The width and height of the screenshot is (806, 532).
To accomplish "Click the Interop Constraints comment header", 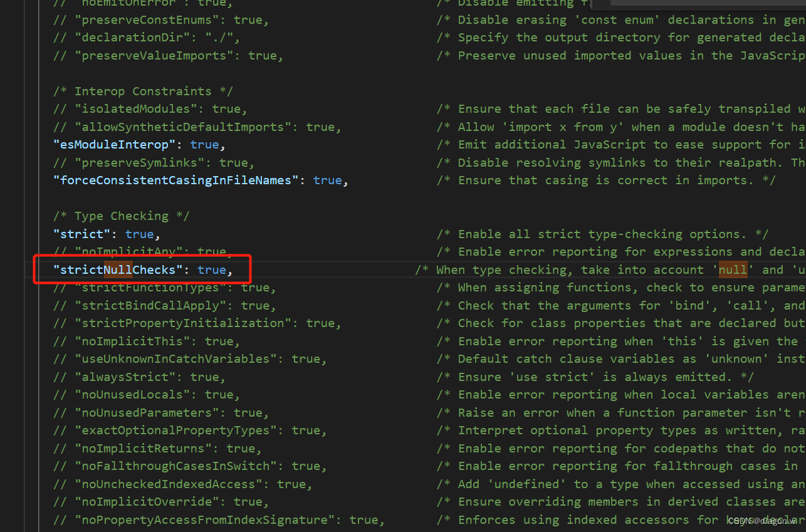I will point(144,91).
